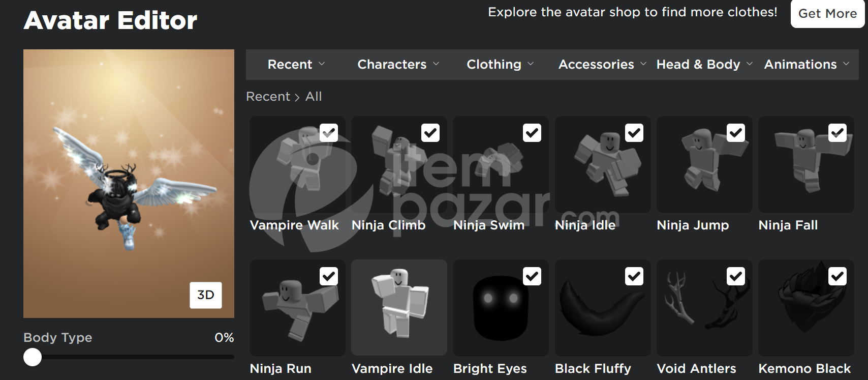Viewport: 868px width, 380px height.
Task: Uncheck the Ninja Jump checkbox
Action: point(736,133)
